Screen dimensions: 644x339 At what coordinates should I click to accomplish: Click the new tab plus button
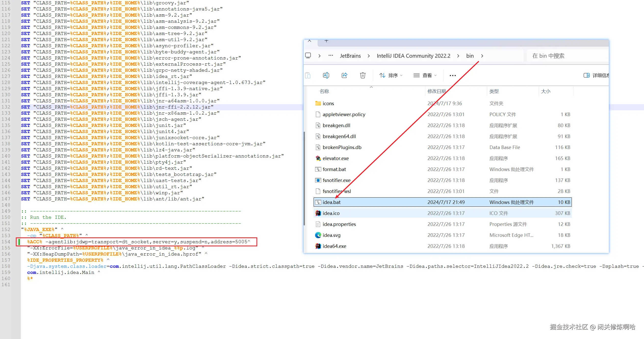click(x=326, y=41)
